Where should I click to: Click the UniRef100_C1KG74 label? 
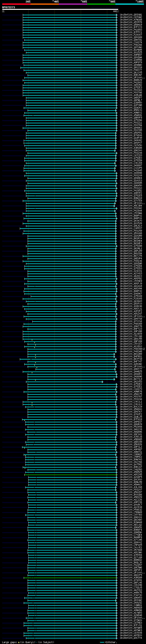131,42
